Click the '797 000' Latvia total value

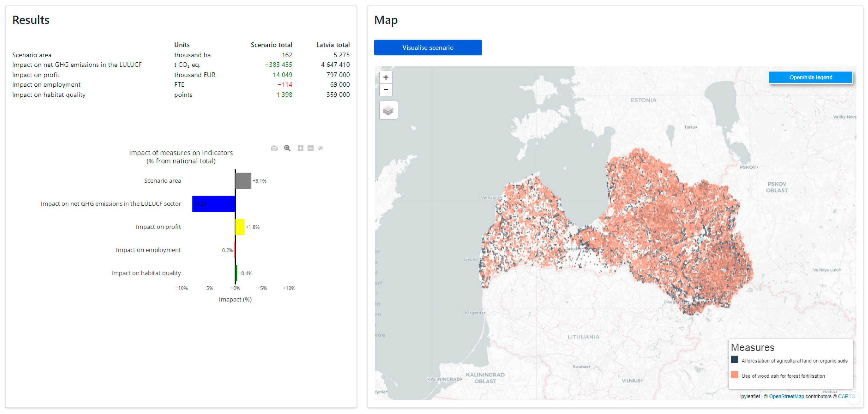pyautogui.click(x=338, y=75)
